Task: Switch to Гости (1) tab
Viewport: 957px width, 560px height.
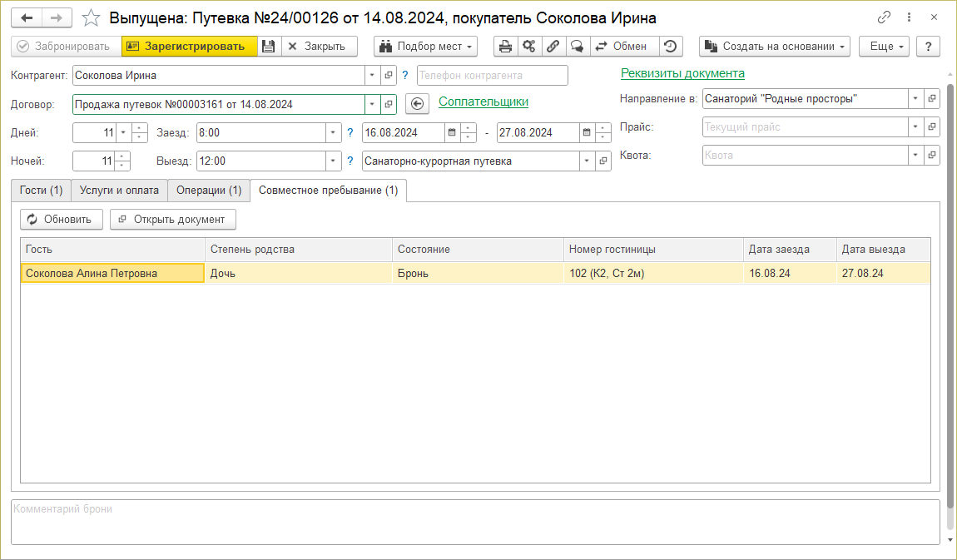Action: [x=41, y=191]
